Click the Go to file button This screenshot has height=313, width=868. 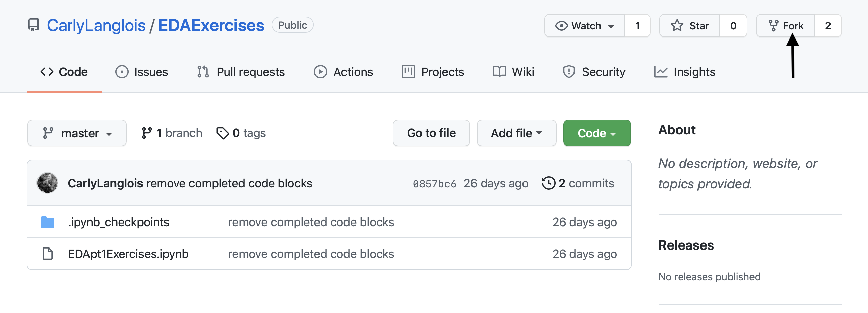click(x=431, y=133)
